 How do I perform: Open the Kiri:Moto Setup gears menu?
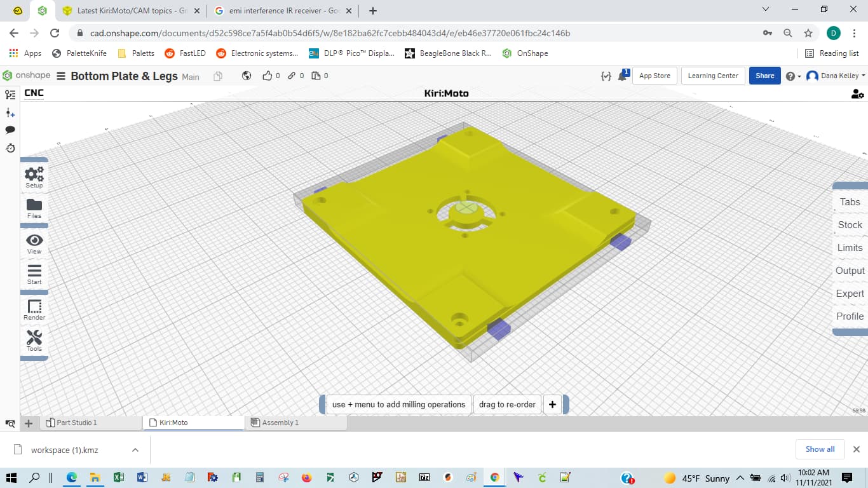tap(34, 176)
